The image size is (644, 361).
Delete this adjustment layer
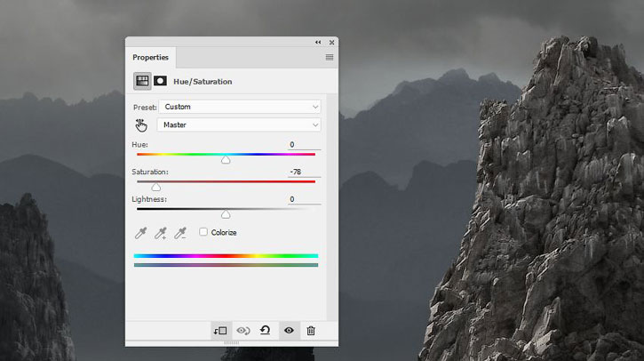pyautogui.click(x=311, y=331)
